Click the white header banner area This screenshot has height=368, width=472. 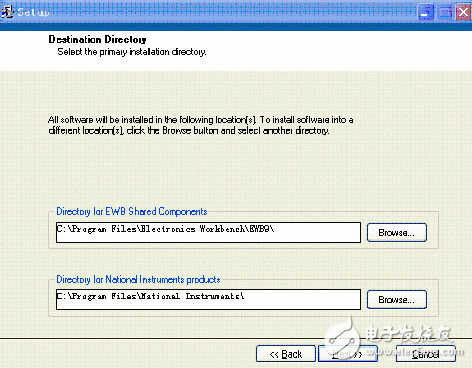click(236, 51)
